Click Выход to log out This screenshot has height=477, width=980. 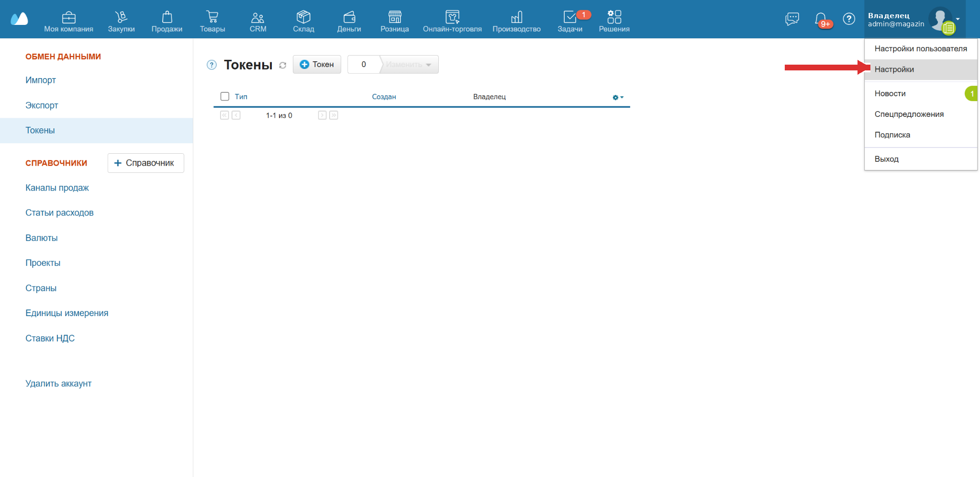pos(921,159)
